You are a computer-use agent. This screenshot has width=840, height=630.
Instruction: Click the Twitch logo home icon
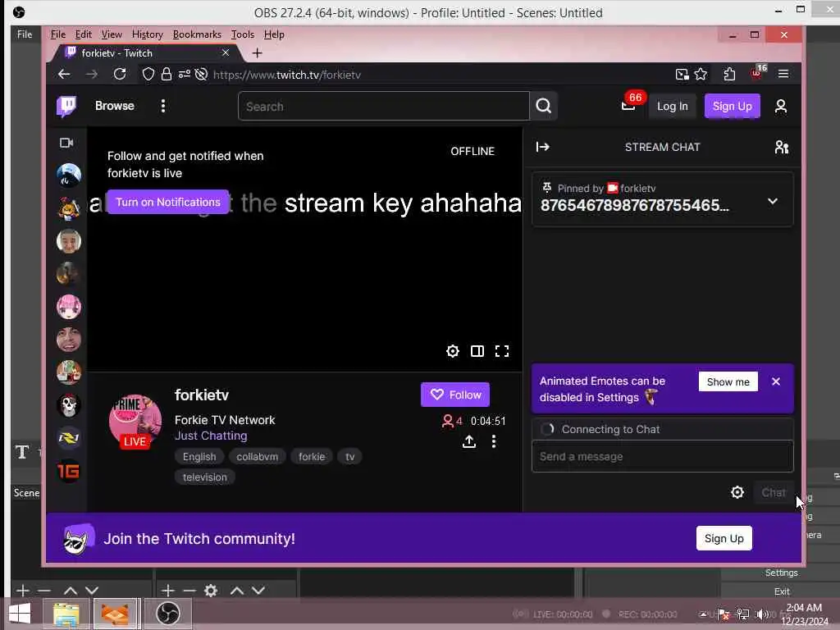[66, 106]
